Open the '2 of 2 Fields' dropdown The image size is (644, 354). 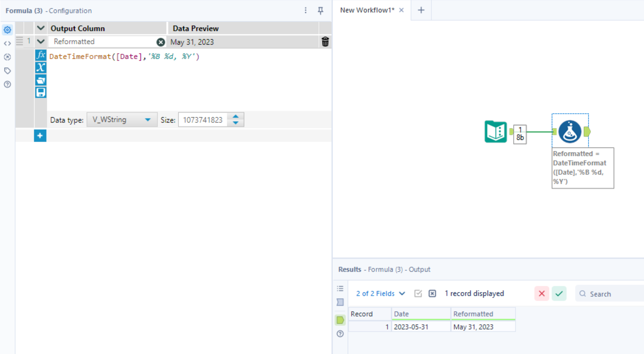[x=380, y=293]
